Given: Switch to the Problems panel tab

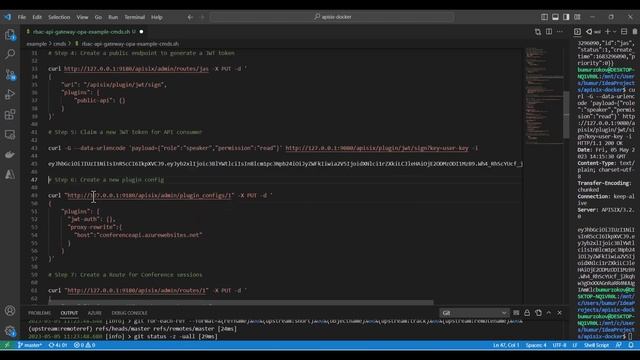Looking at the screenshot, I should (x=40, y=313).
